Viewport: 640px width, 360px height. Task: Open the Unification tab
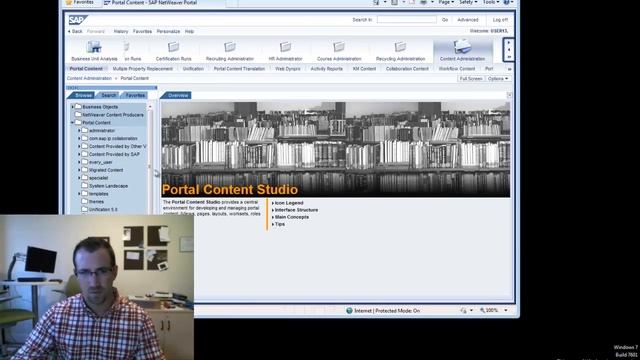[x=193, y=69]
